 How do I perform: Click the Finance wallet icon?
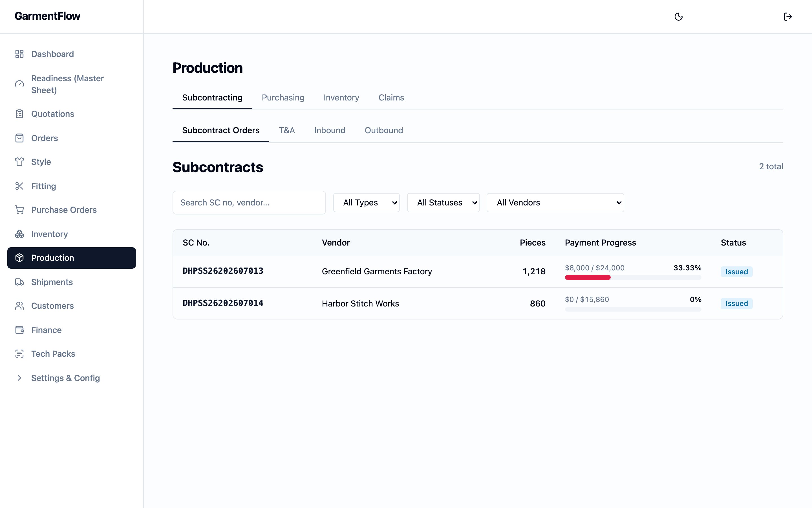click(x=19, y=330)
